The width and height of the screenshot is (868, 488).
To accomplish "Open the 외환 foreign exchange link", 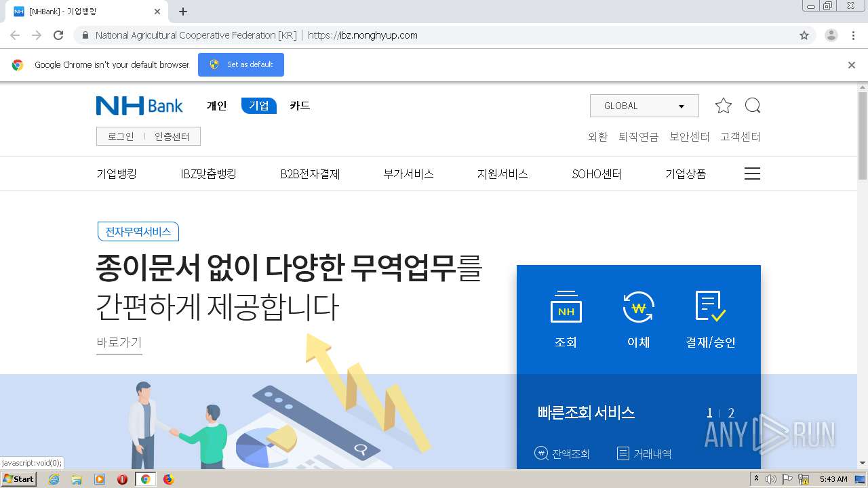I will click(597, 137).
